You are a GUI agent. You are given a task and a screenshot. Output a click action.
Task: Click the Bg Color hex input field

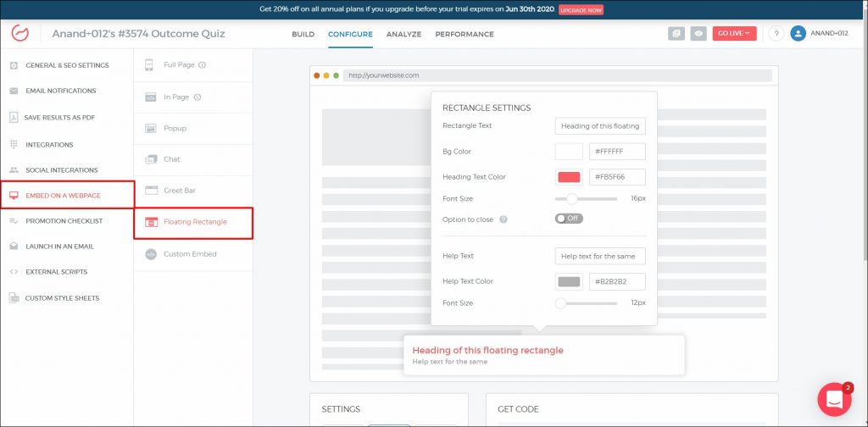coord(617,152)
